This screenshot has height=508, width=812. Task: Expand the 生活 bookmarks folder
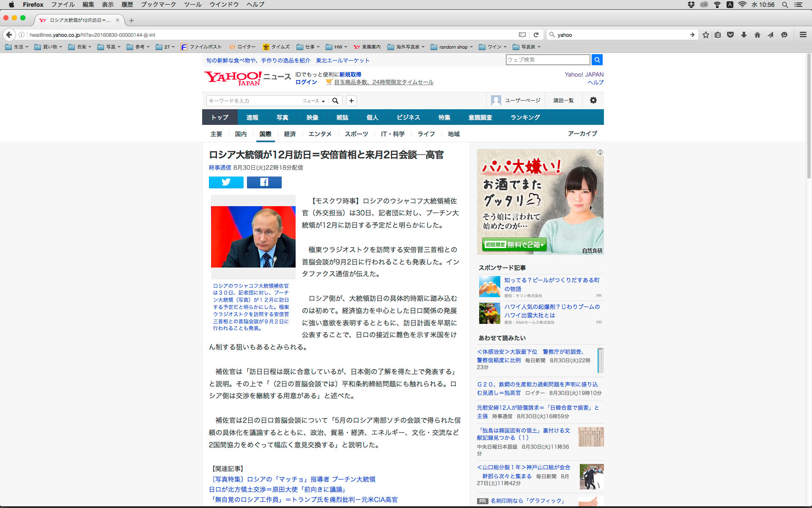click(17, 47)
